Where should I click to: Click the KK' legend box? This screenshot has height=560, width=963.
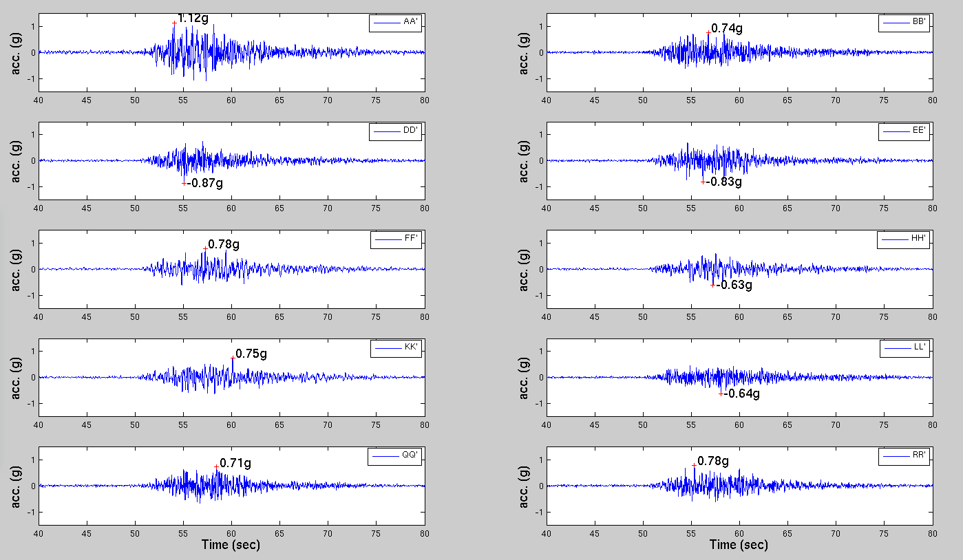tap(396, 348)
